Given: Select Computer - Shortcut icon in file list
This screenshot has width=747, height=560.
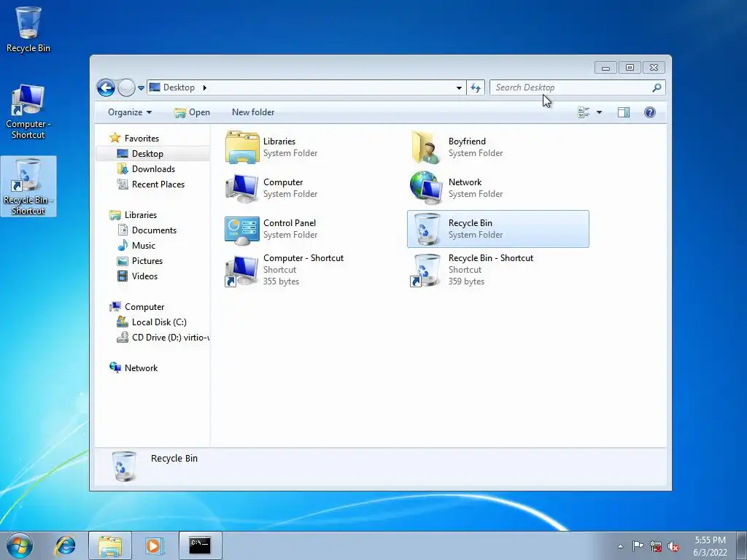Looking at the screenshot, I should 242,270.
